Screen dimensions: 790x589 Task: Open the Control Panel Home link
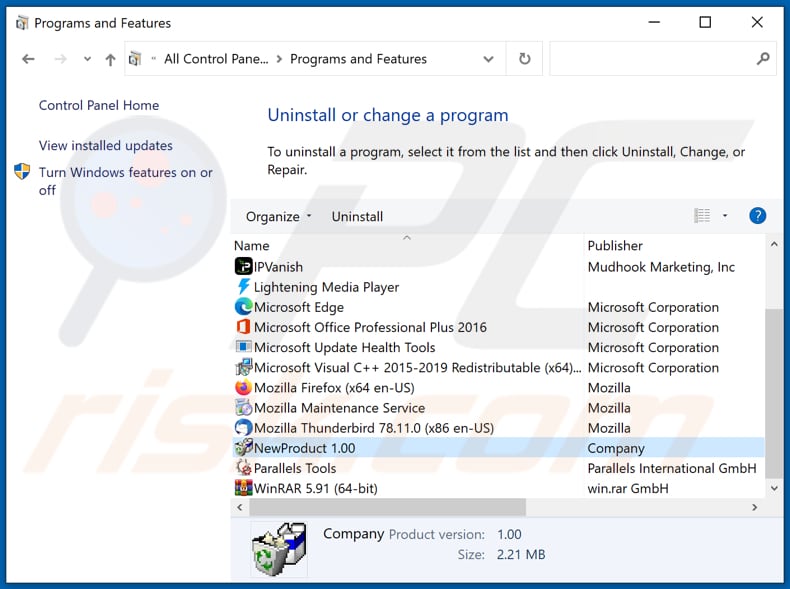(99, 105)
